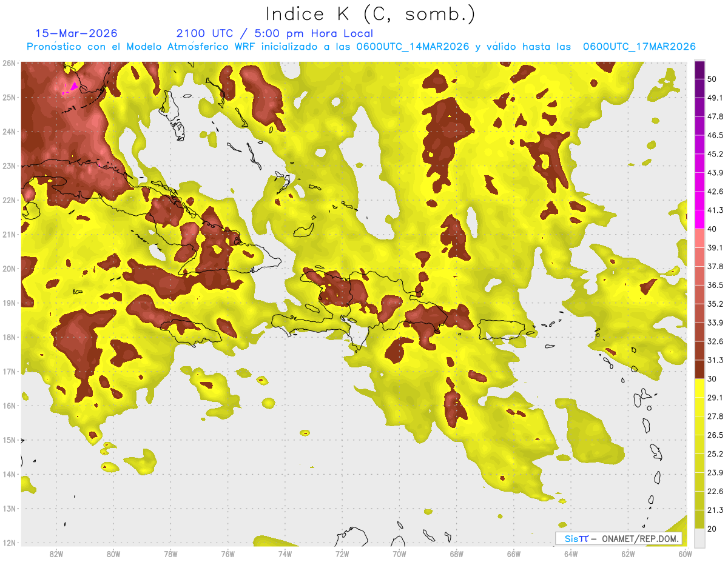
Task: Click the color scale value '27.8'
Action: click(x=715, y=416)
